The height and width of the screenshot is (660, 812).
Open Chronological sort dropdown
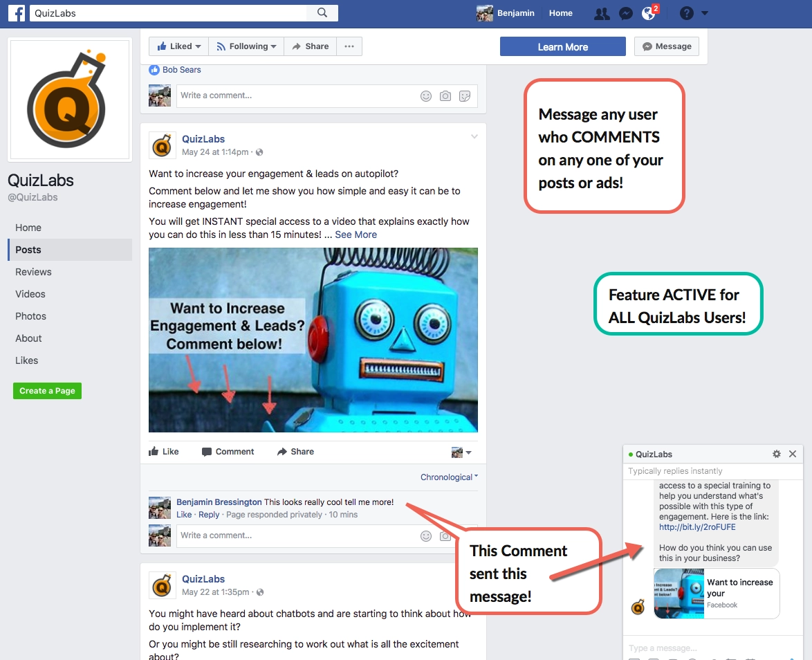[449, 477]
